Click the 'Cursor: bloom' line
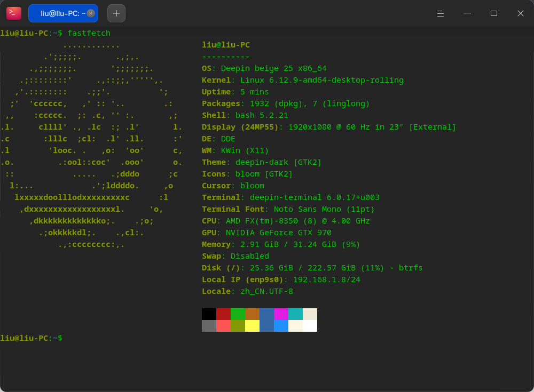Screen dimensions: 534x392 pyautogui.click(x=233, y=186)
